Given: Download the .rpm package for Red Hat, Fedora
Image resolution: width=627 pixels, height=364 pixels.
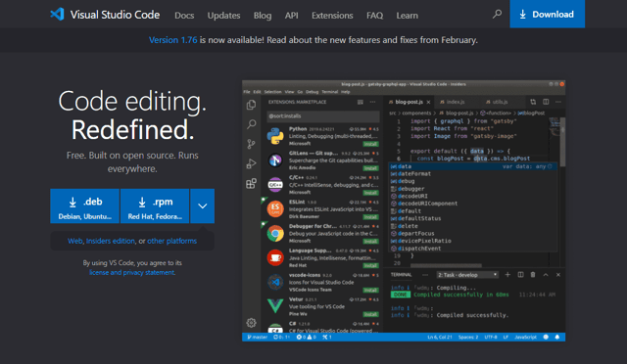Looking at the screenshot, I should pyautogui.click(x=155, y=205).
